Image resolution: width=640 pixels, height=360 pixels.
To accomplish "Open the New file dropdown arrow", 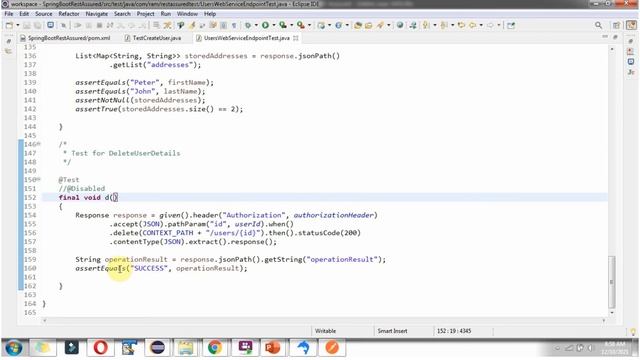I will (x=18, y=25).
